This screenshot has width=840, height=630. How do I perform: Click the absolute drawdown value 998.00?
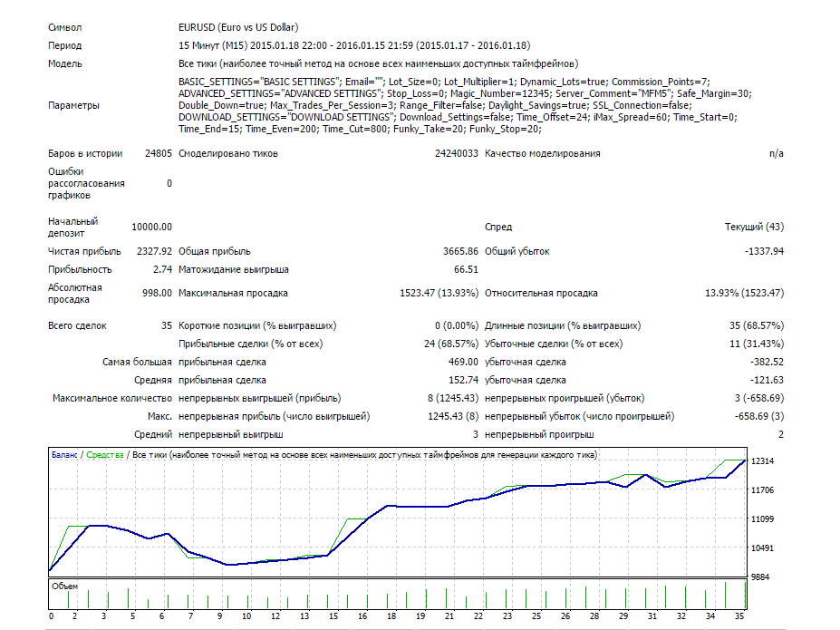pyautogui.click(x=157, y=293)
